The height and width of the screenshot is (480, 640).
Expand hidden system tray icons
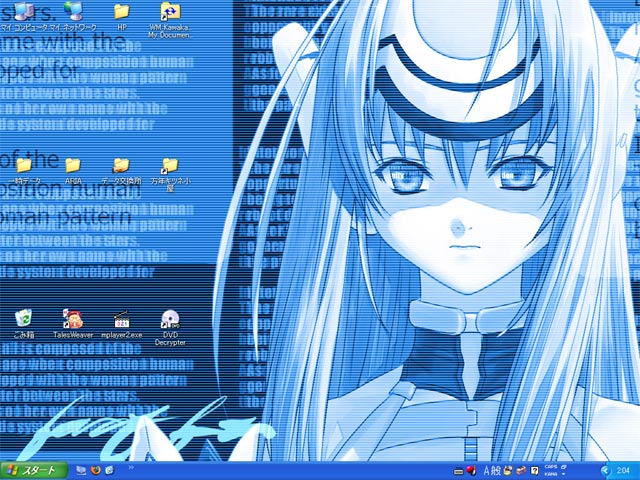(605, 471)
